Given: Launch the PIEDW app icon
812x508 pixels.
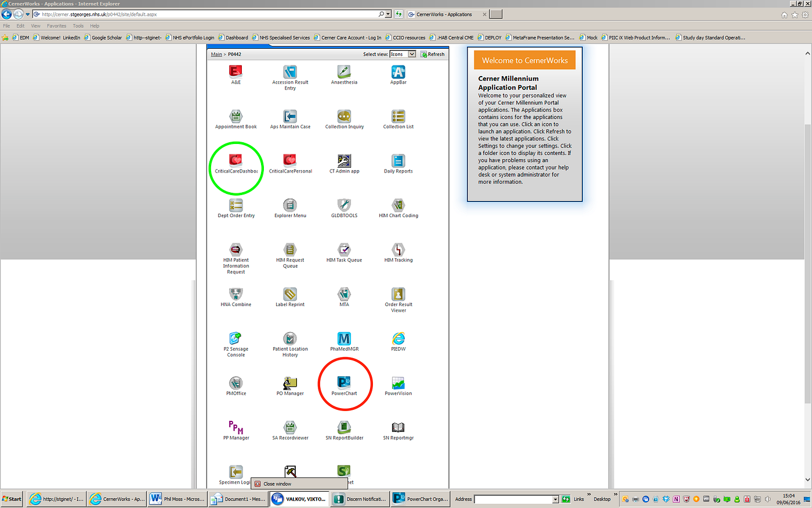Looking at the screenshot, I should [398, 338].
